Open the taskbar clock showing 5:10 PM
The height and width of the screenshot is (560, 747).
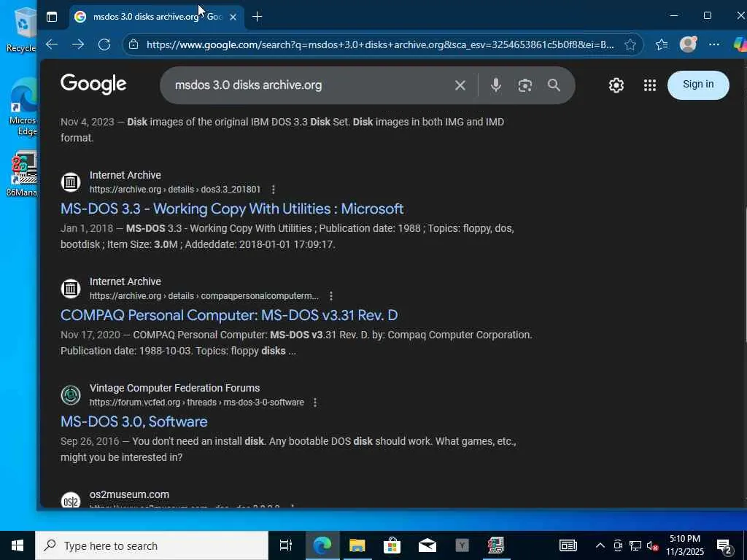[685, 545]
